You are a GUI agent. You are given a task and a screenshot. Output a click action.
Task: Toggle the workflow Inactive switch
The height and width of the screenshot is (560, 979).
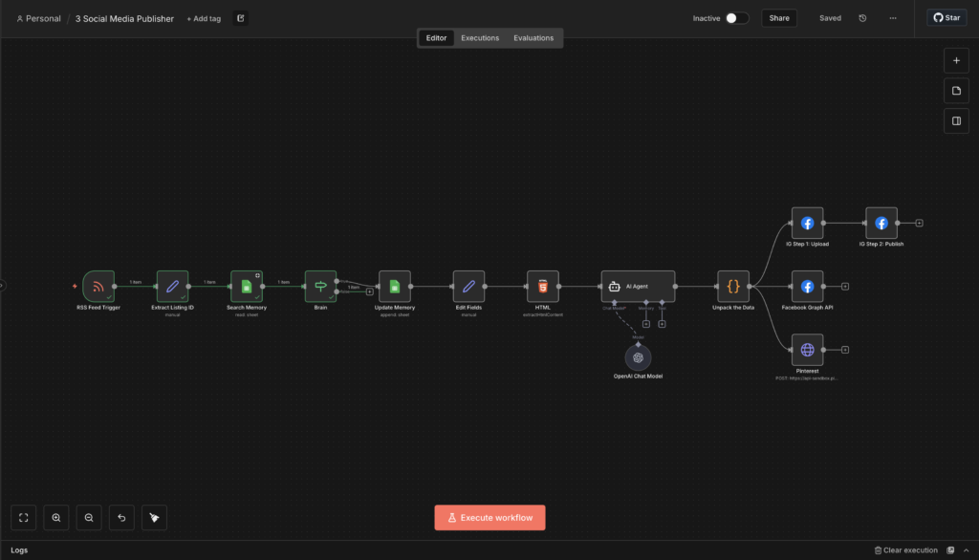736,18
